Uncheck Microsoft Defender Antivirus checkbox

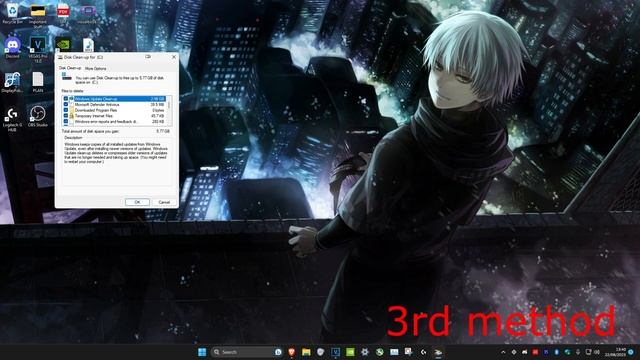point(66,104)
